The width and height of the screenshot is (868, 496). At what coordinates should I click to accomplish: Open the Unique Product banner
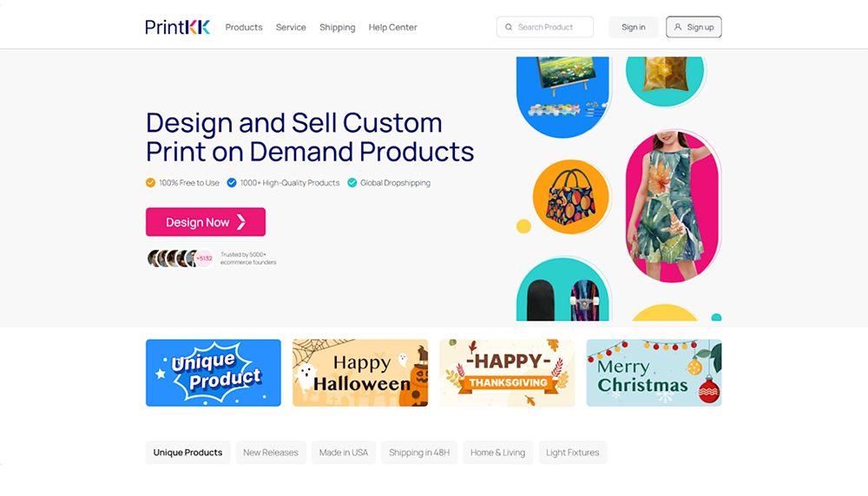(214, 373)
